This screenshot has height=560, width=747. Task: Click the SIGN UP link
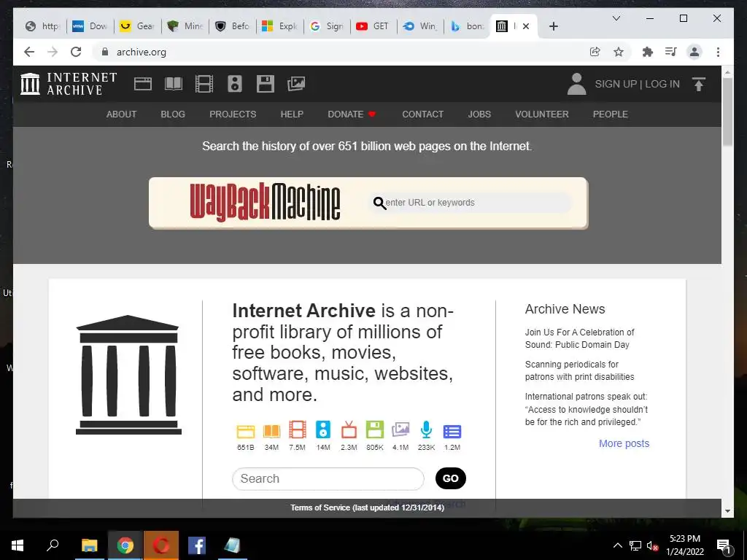tap(616, 84)
